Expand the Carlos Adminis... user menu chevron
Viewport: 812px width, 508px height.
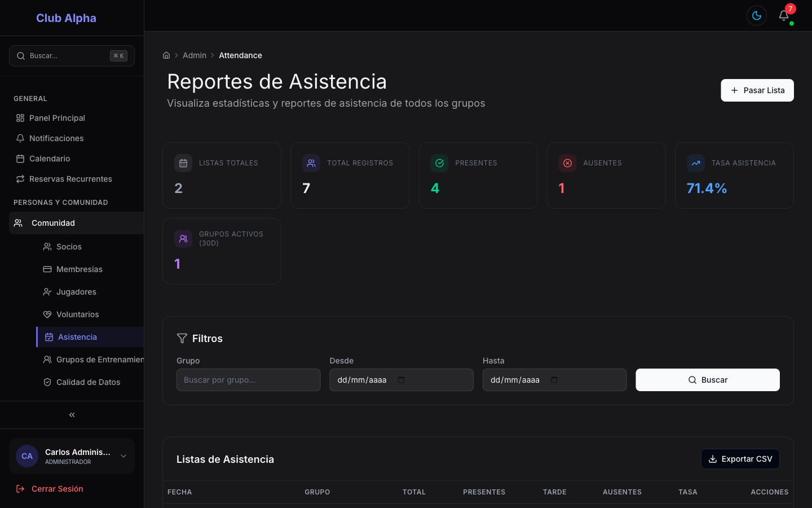click(123, 456)
